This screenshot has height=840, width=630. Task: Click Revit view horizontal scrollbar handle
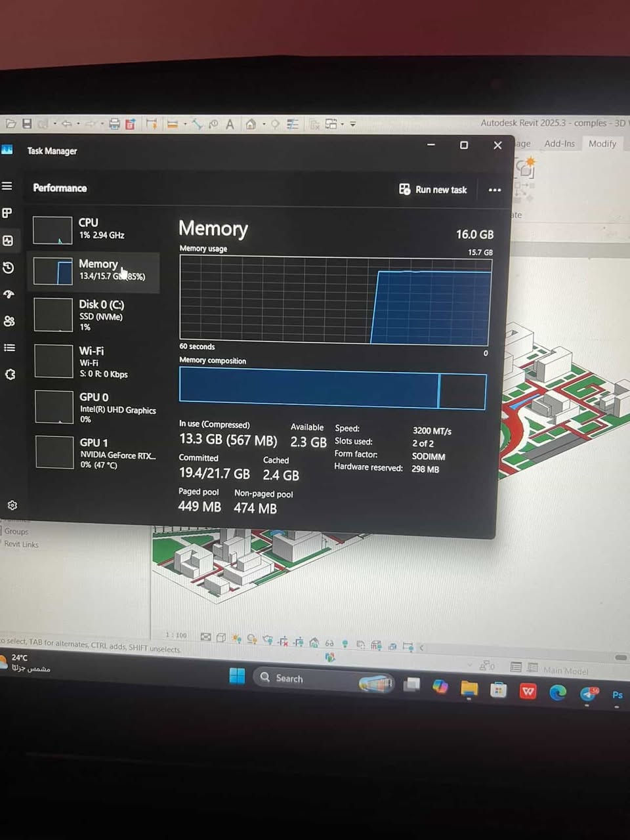[x=621, y=657]
